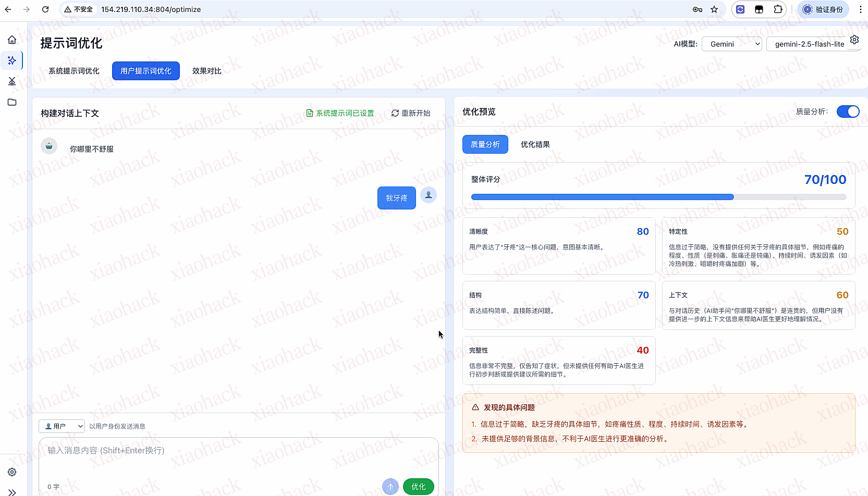Screen dimensions: 868x496
Task: Click the 优化 button
Action: (x=418, y=486)
